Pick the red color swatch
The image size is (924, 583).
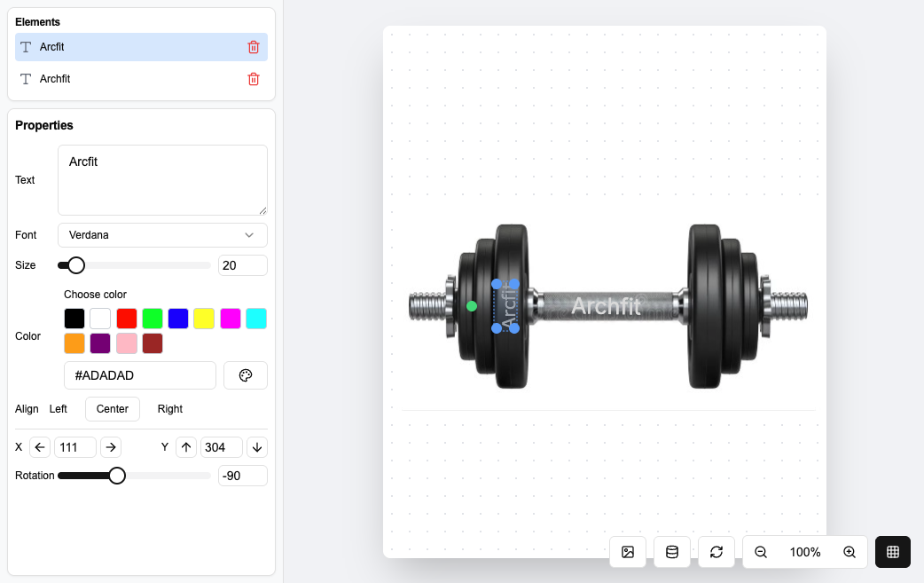click(x=127, y=319)
